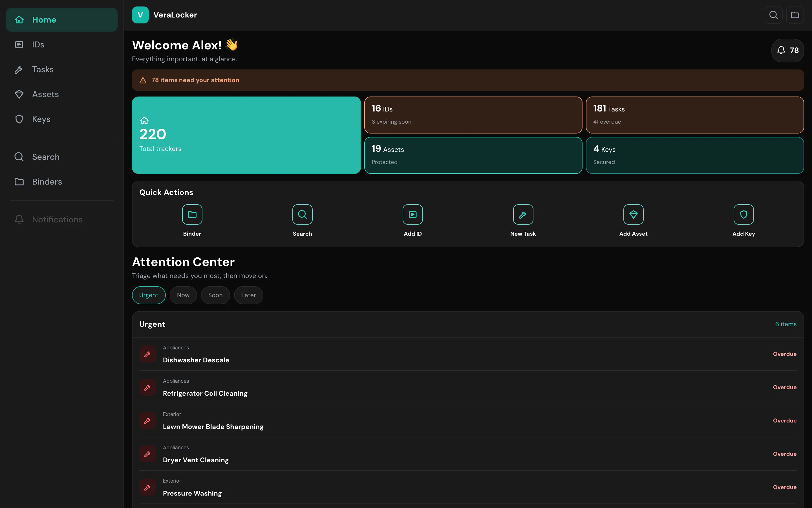
Task: Open Keys in the sidebar
Action: click(62, 119)
